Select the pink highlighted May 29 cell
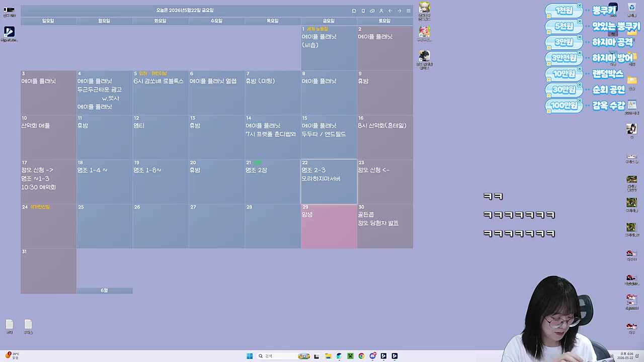 coord(329,226)
